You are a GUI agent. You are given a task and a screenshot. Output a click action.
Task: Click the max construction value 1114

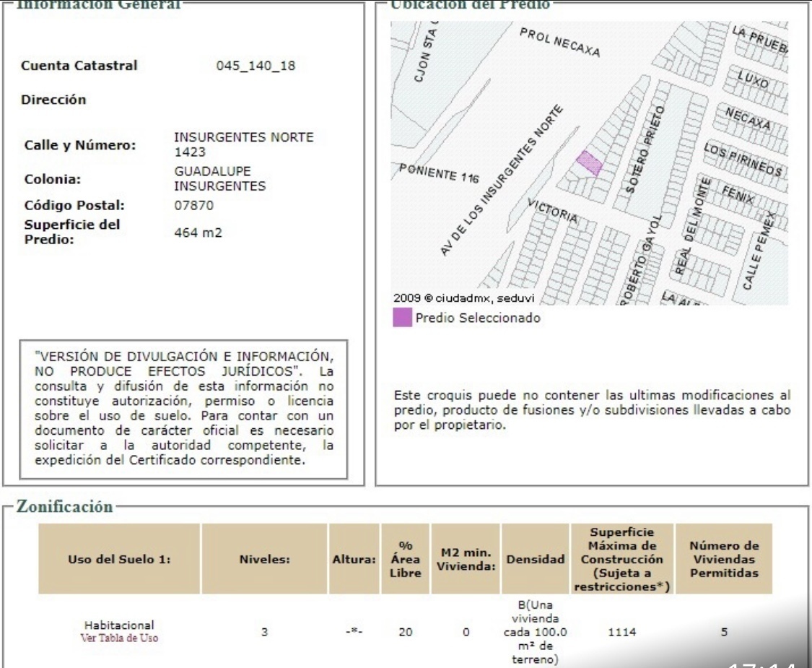(x=622, y=632)
